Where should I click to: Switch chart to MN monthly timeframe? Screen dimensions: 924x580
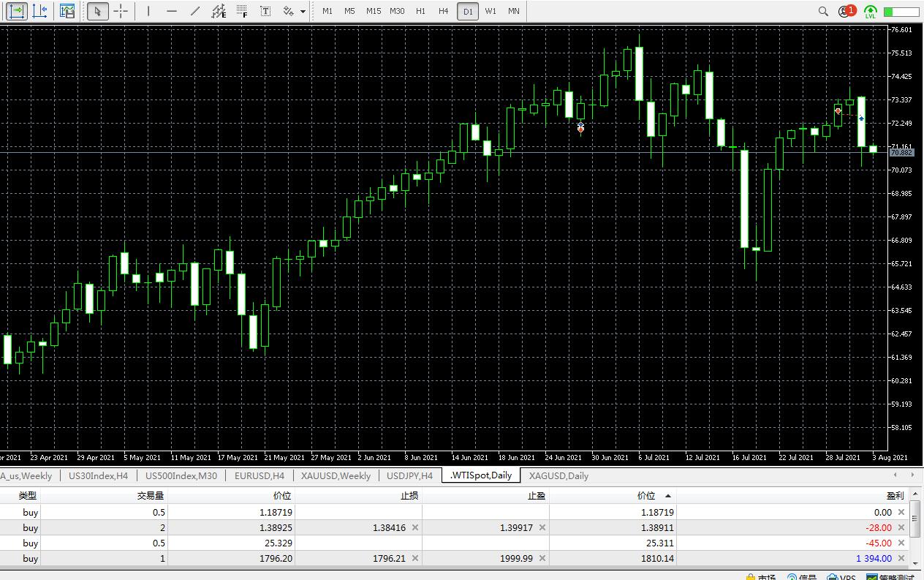[x=514, y=11]
